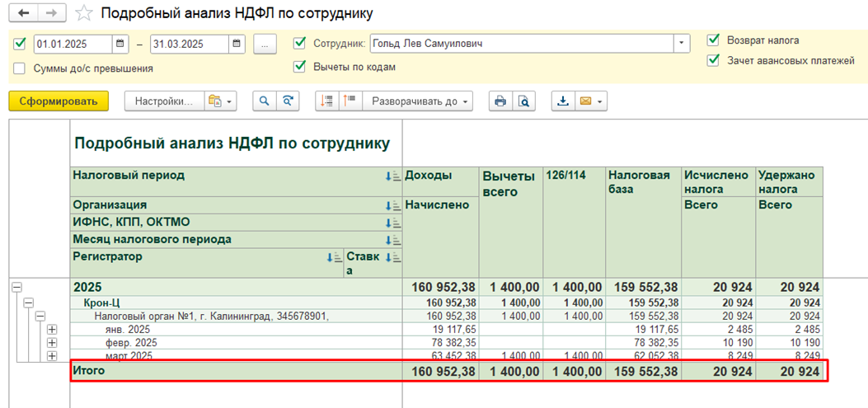The image size is (868, 408).
Task: Enable the Суммы до/с превышения checkbox
Action: tap(20, 69)
